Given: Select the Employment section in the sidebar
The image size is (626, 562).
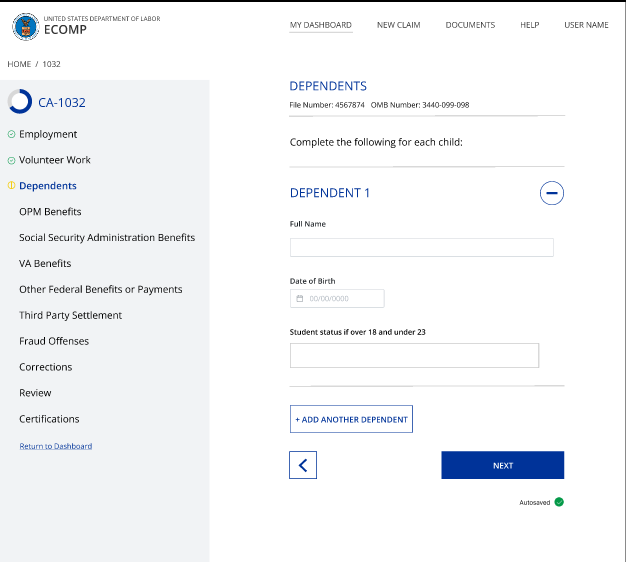Looking at the screenshot, I should coord(48,134).
